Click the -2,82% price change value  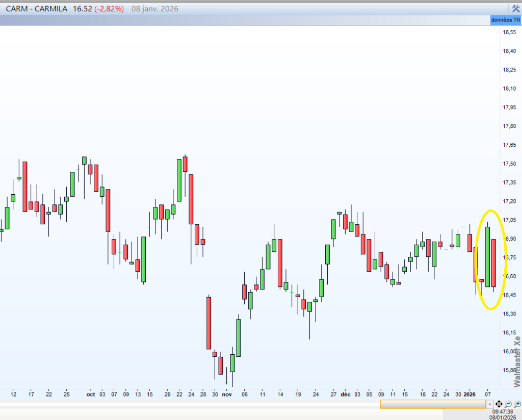[x=109, y=9]
